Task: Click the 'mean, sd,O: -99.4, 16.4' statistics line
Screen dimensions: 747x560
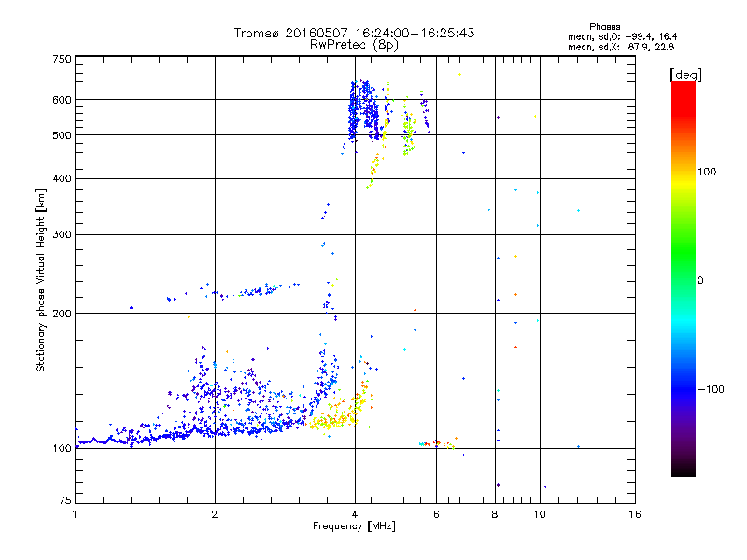Action: (x=622, y=36)
